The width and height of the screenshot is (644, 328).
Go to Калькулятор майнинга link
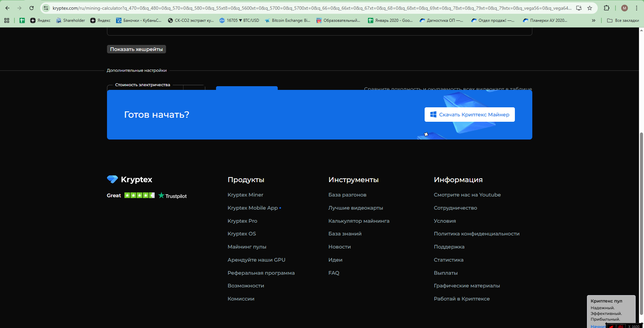(x=359, y=221)
